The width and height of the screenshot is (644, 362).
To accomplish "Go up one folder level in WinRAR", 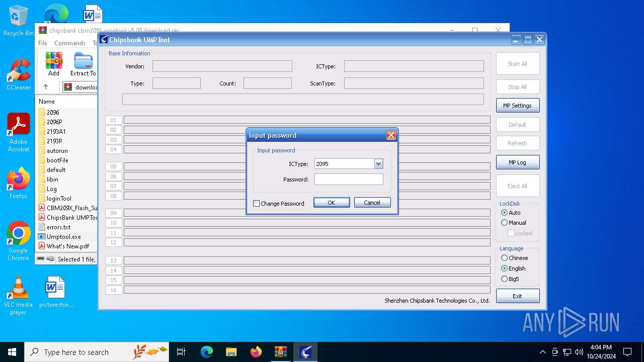I will tap(46, 87).
